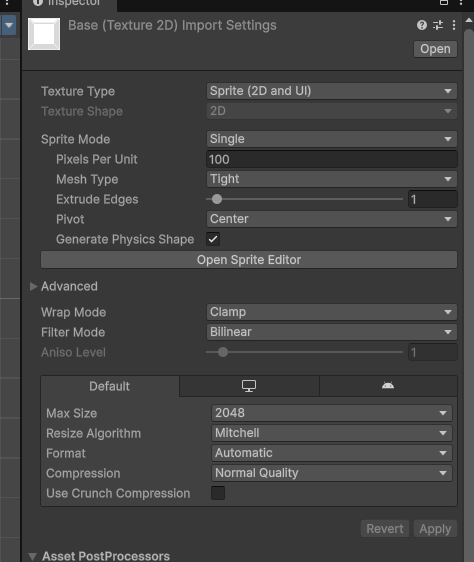Open the Texture Type dropdown
Viewport: 474px width, 562px height.
click(x=332, y=91)
